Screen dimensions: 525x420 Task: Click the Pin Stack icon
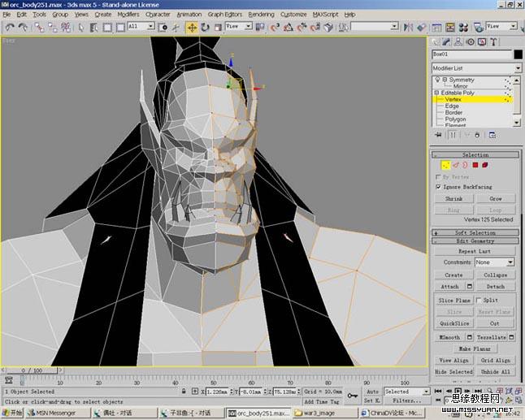point(438,135)
